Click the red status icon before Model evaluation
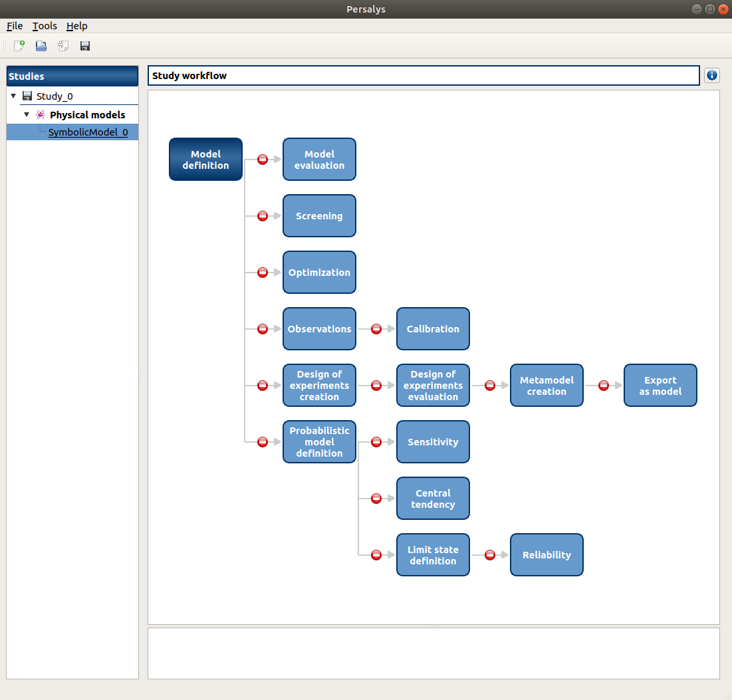The image size is (732, 700). point(263,159)
